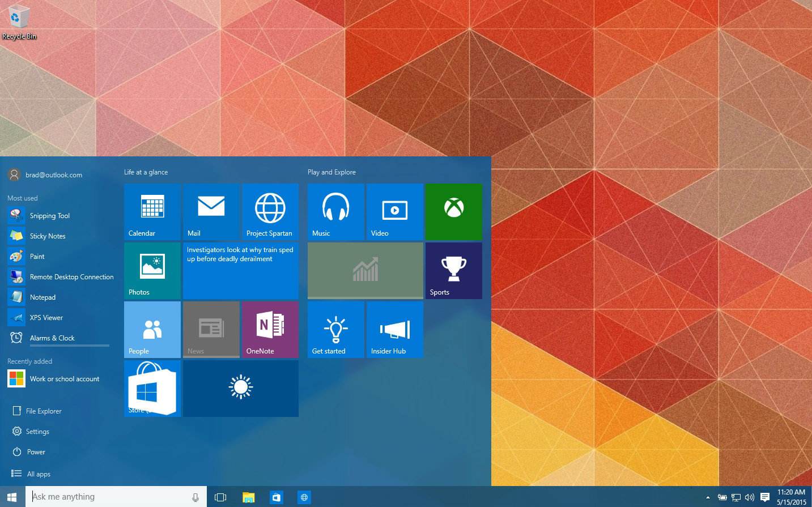Open Task View from the taskbar
This screenshot has width=812, height=507.
220,497
